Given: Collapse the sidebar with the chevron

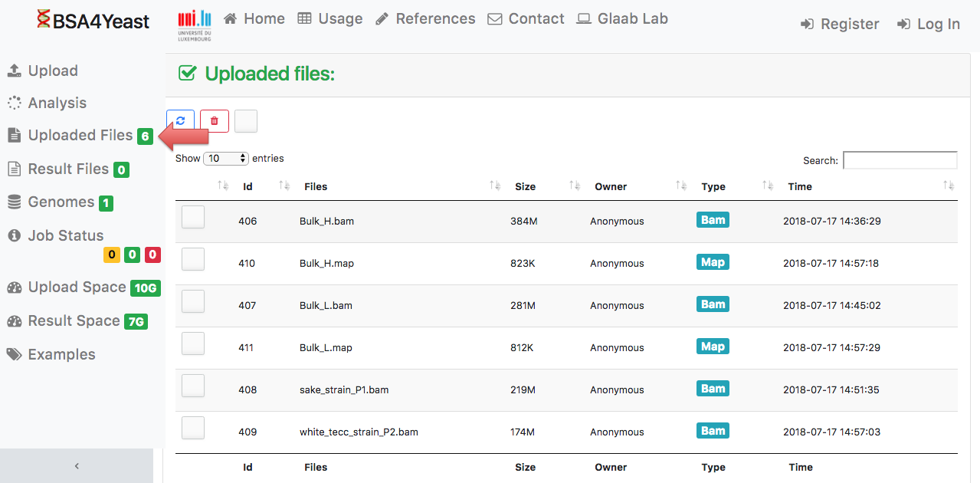Looking at the screenshot, I should point(77,465).
